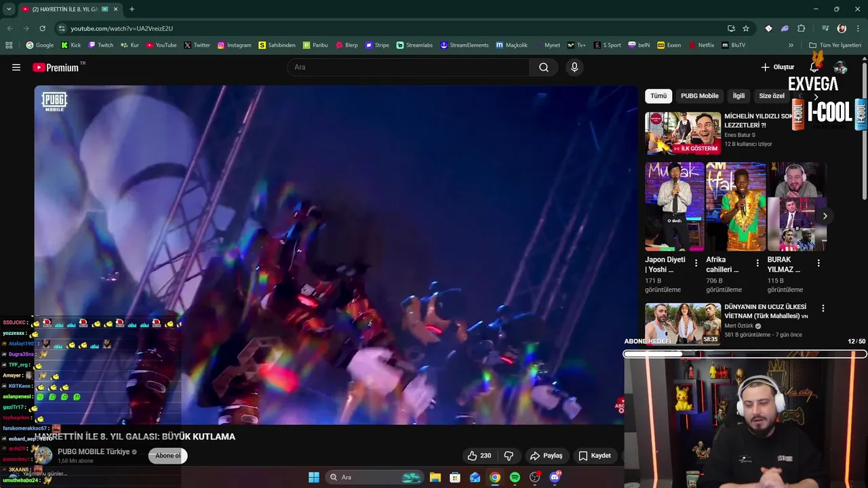Open File Explorer from the taskbar

click(435, 477)
